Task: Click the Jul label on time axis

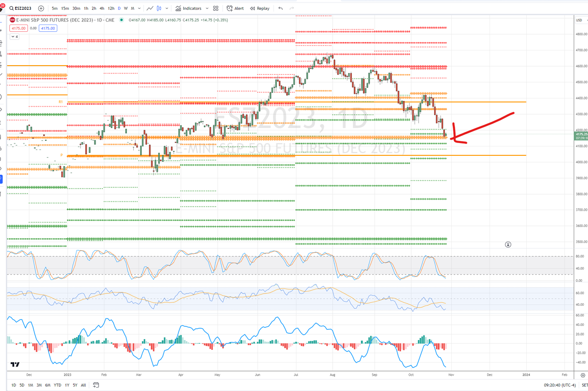Action: (x=297, y=374)
